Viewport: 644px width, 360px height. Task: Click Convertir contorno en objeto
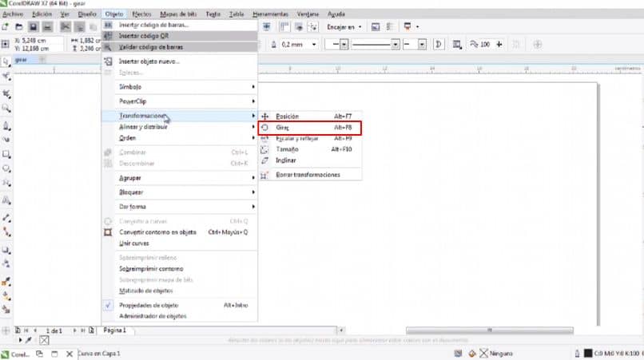[x=180, y=232]
